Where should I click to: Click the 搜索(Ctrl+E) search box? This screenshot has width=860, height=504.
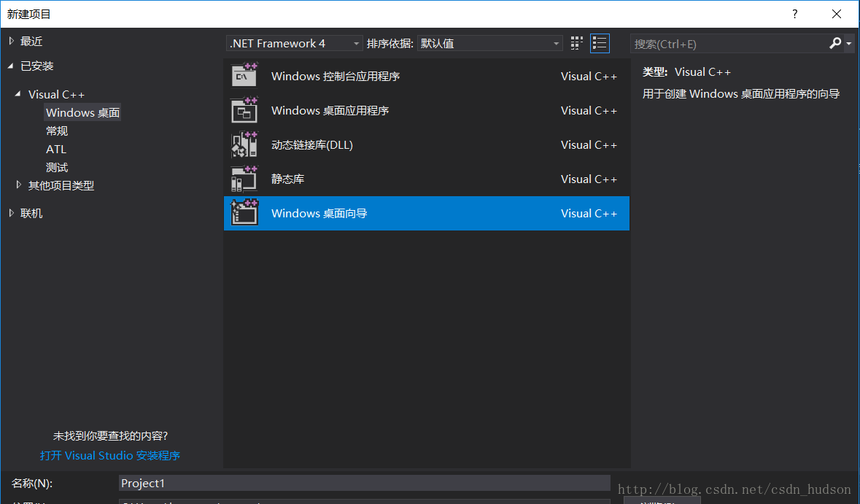pyautogui.click(x=729, y=44)
